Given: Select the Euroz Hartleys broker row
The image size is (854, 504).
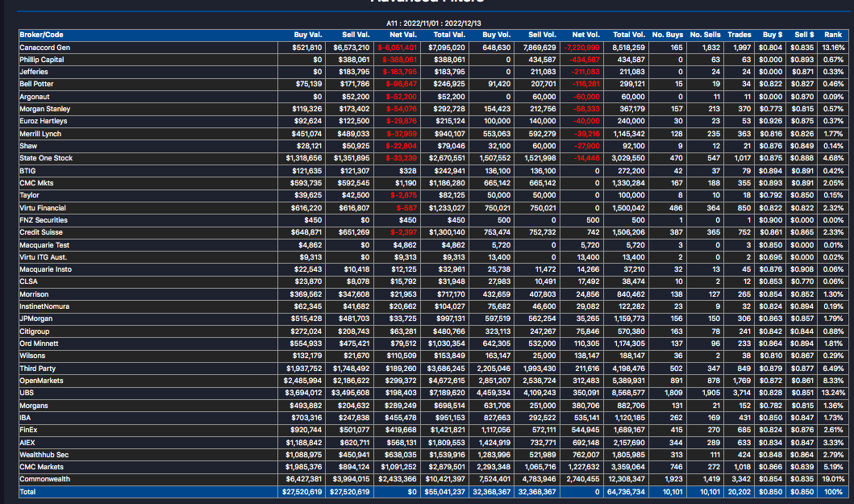Looking at the screenshot, I should (x=434, y=121).
